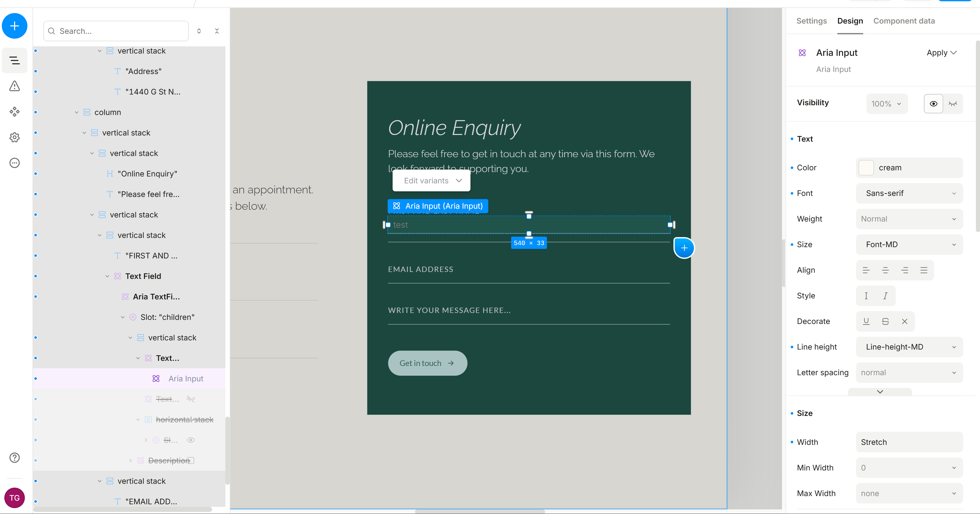The width and height of the screenshot is (980, 514).
Task: Open project settings gear in sidebar
Action: coord(14,137)
